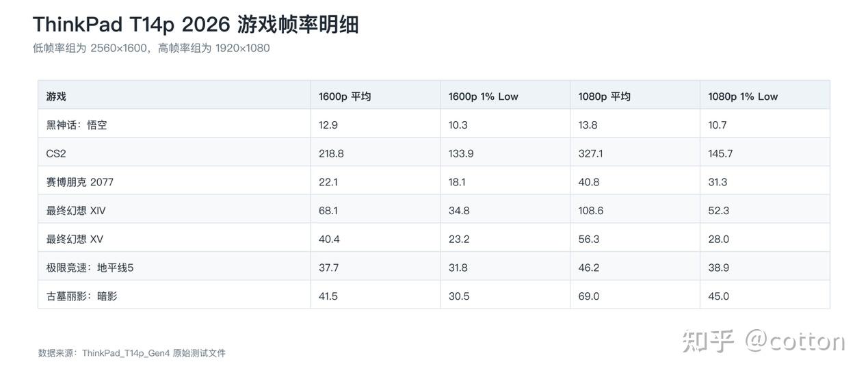Image resolution: width=868 pixels, height=375 pixels.
Task: Select the 古墓丽影：暗影 row label
Action: click(81, 296)
